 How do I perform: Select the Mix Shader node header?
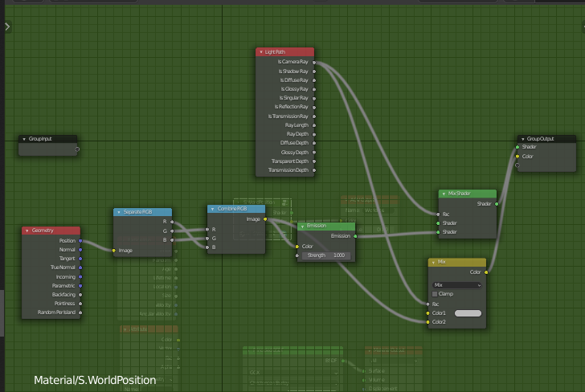[x=468, y=194]
